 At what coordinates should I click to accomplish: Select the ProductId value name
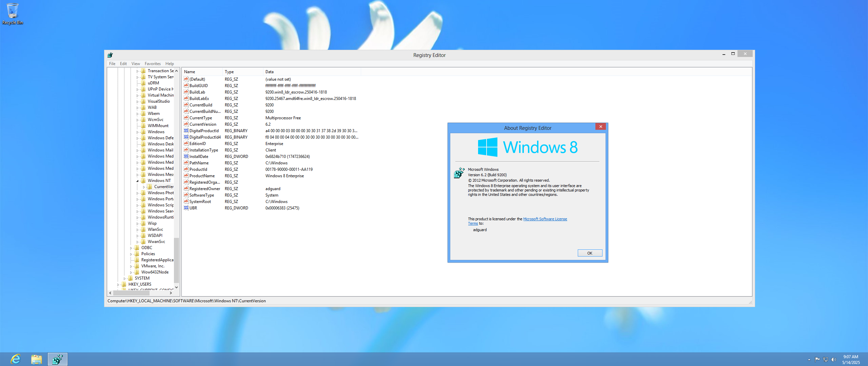(x=198, y=169)
